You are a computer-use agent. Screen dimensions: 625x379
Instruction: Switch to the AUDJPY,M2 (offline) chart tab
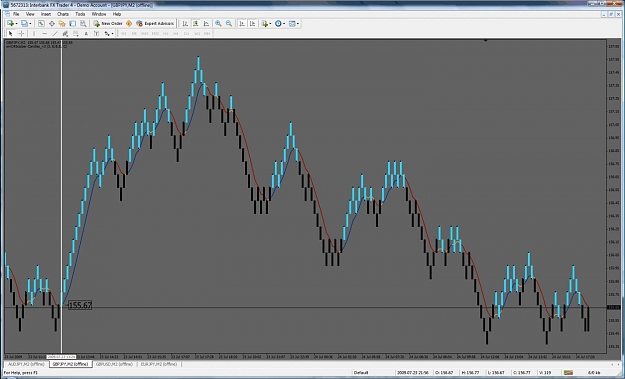point(26,364)
